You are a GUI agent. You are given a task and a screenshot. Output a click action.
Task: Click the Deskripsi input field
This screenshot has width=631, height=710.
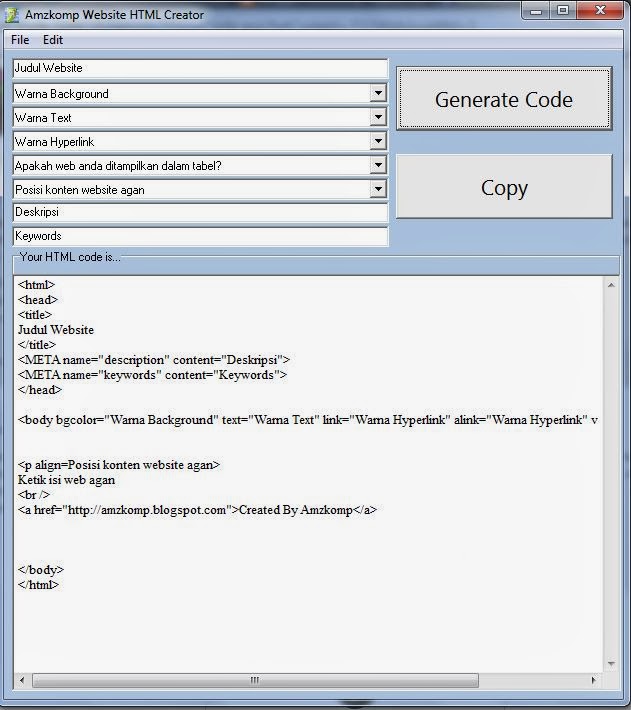[x=201, y=212]
